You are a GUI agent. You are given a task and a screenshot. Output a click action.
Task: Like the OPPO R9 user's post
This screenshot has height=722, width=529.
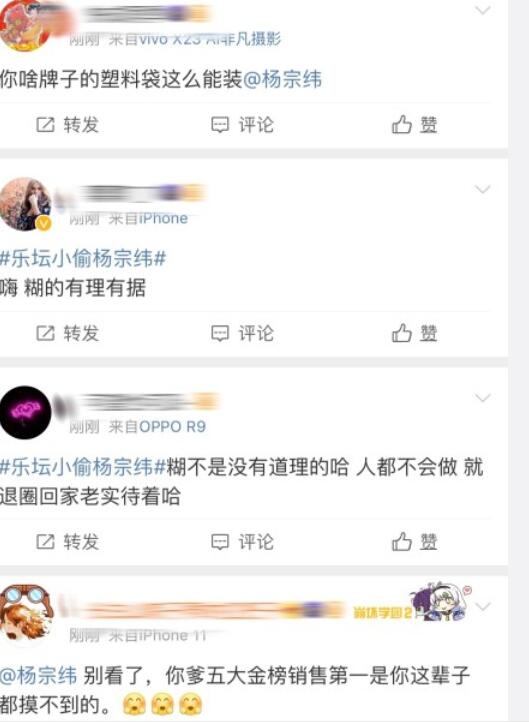tap(414, 542)
